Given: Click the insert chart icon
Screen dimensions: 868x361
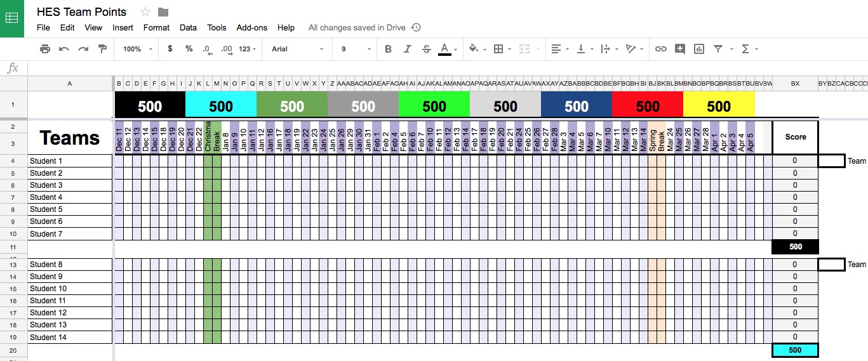Looking at the screenshot, I should (x=699, y=49).
